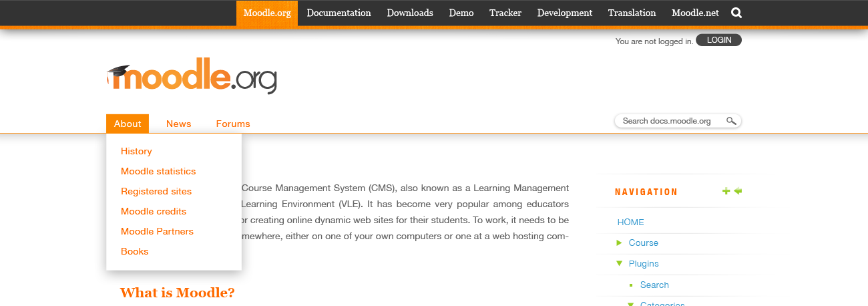Open Downloads in top bar

(x=410, y=13)
